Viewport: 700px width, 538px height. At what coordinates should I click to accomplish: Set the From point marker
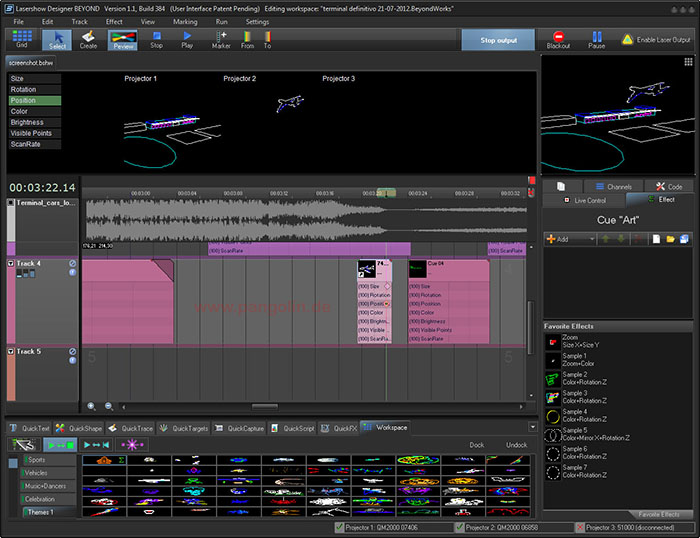click(x=247, y=40)
